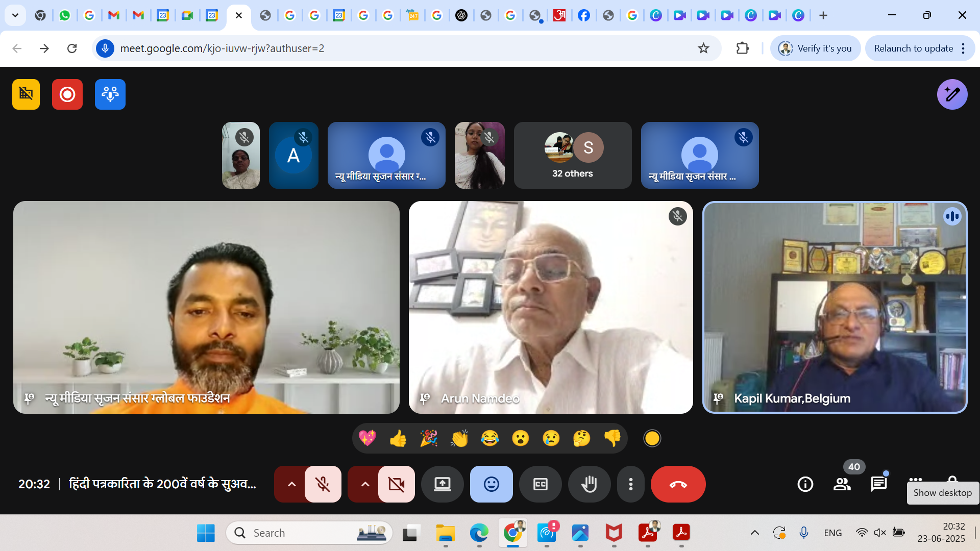Switch to the first Gmail browser tab
Image resolution: width=980 pixels, height=551 pixels.
click(x=114, y=15)
